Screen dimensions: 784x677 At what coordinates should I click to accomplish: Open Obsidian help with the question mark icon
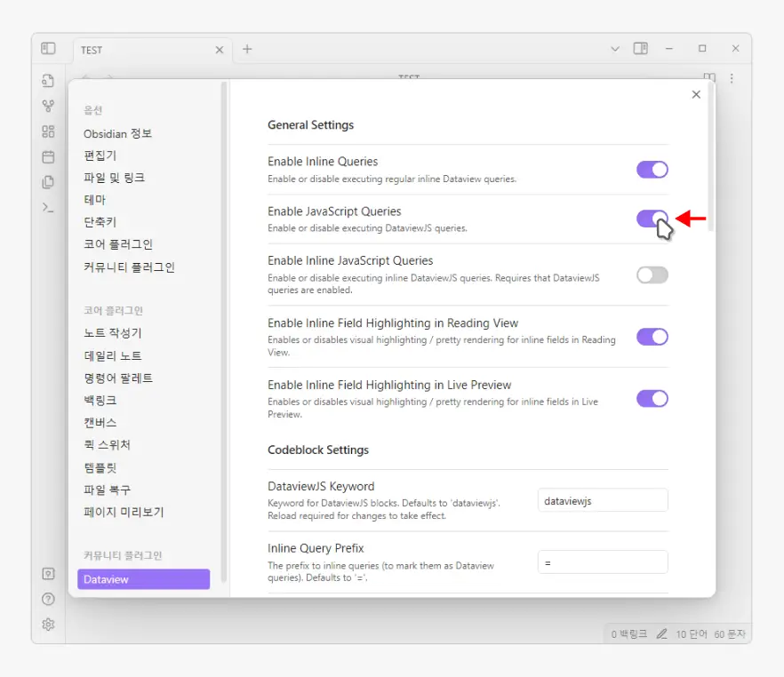48,600
